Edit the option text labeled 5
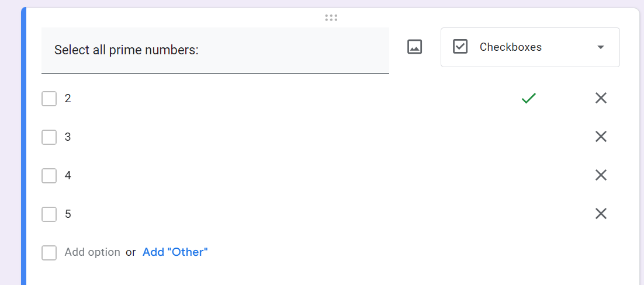This screenshot has height=285, width=644. tap(68, 214)
